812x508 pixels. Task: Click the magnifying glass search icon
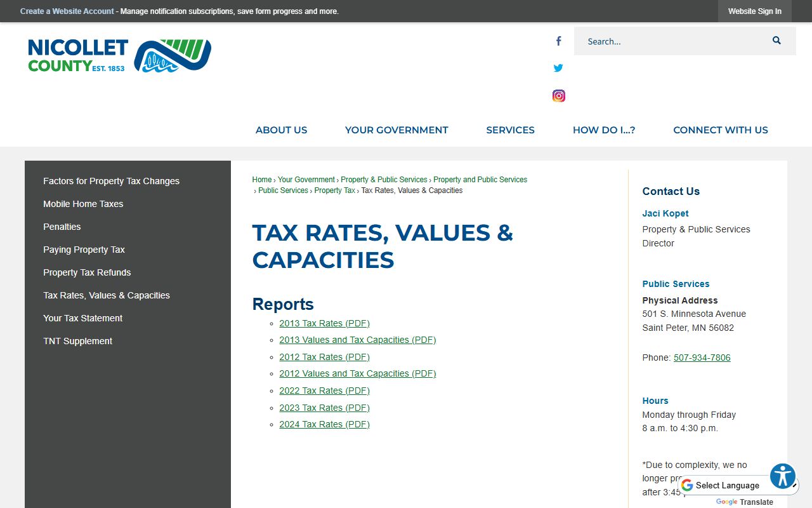coord(776,41)
